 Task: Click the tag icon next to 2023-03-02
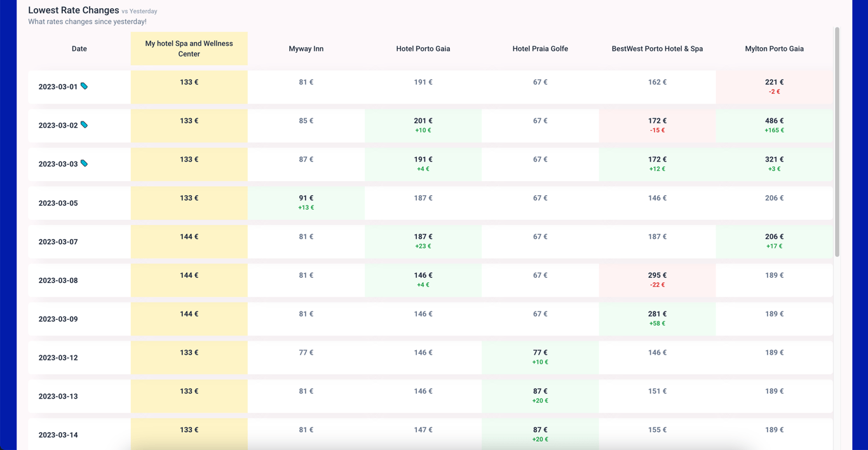point(84,125)
